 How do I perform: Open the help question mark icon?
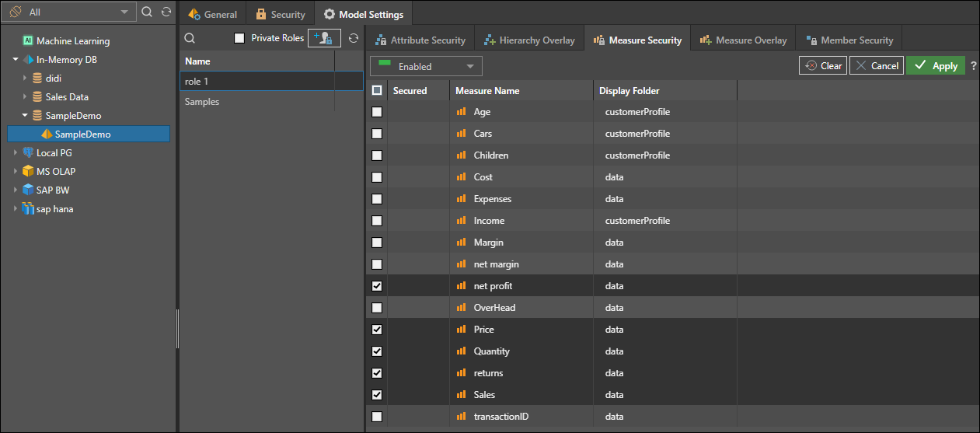[x=973, y=66]
